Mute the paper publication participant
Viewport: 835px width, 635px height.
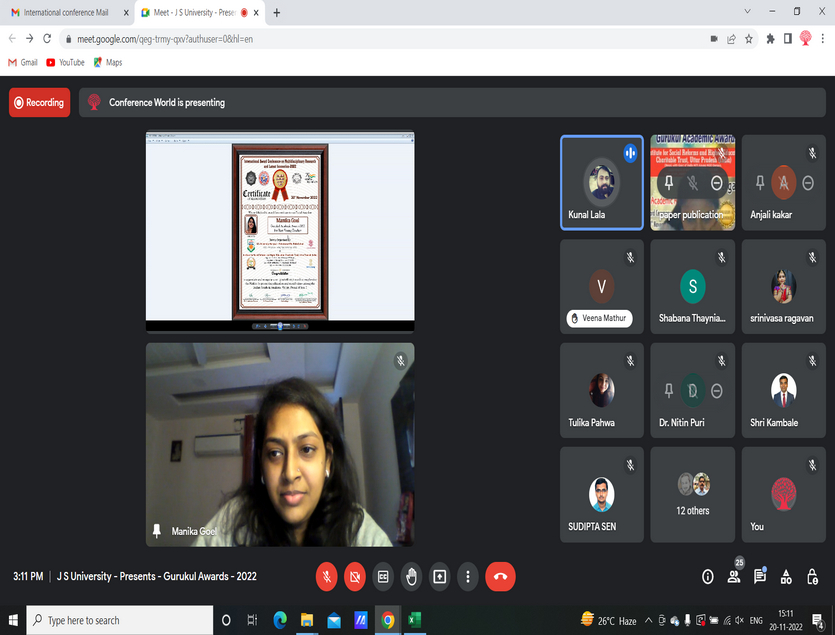pyautogui.click(x=692, y=183)
